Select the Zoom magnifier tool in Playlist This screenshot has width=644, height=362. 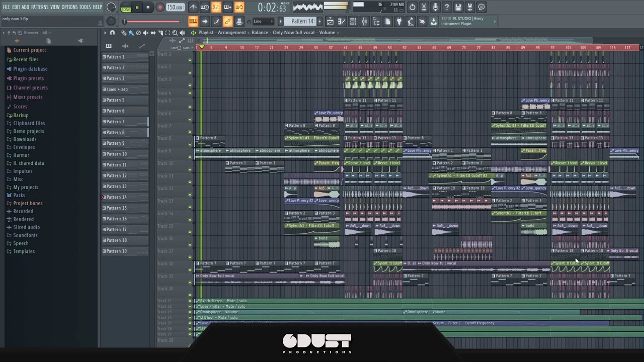[175, 33]
